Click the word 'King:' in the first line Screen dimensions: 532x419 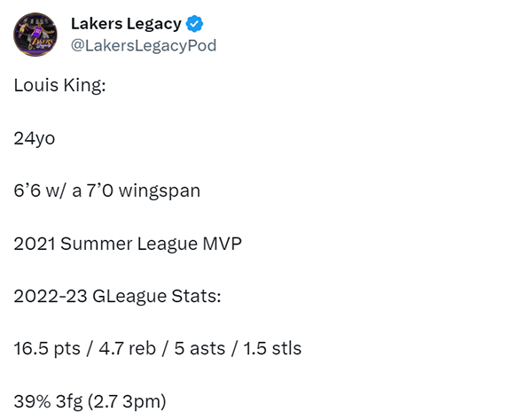[84, 85]
